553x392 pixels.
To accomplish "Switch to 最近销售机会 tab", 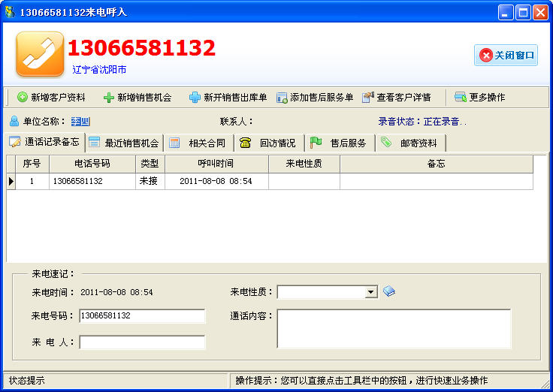I will pos(124,143).
